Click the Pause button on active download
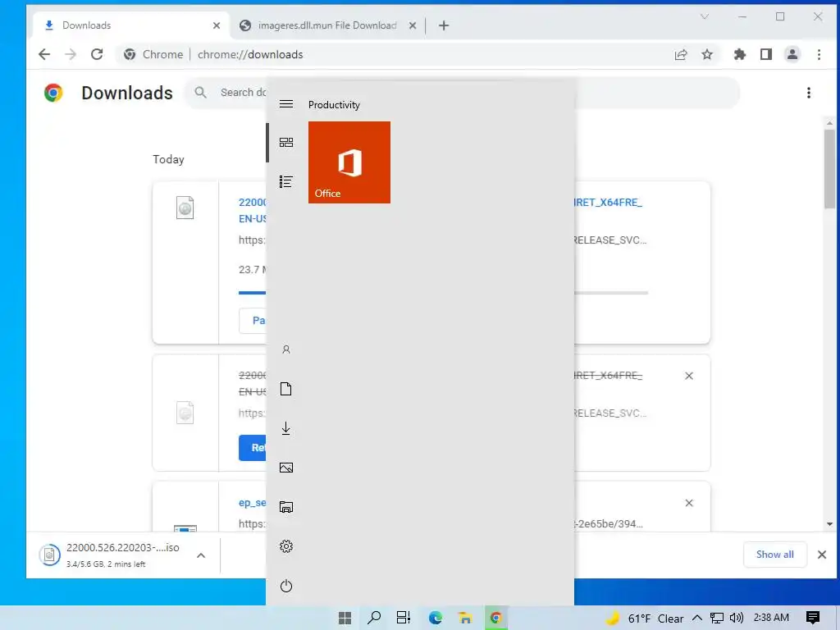This screenshot has width=840, height=630. 253,321
